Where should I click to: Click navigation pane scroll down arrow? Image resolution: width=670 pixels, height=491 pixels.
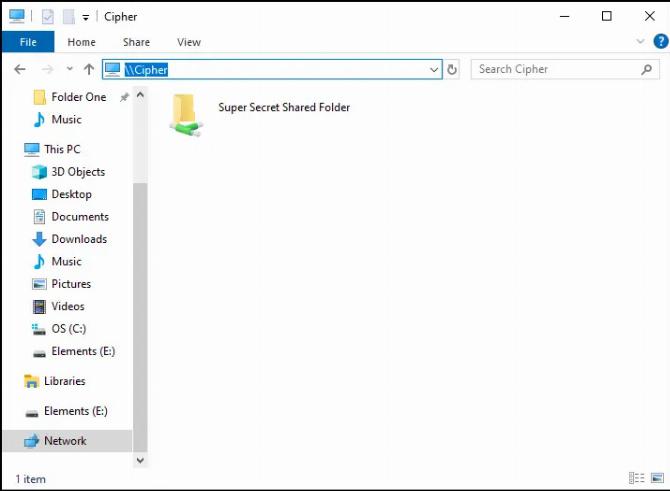point(140,460)
